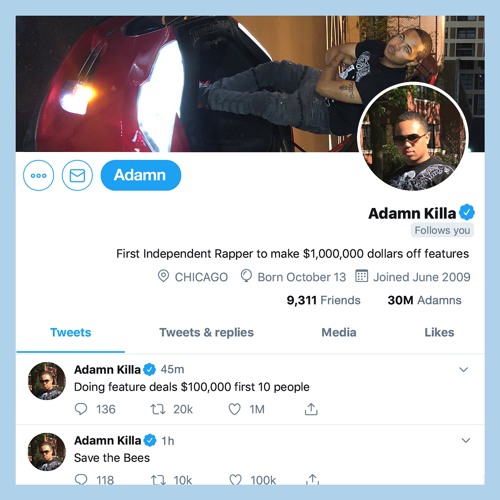
Task: Open the three-dot more options button
Action: [38, 175]
